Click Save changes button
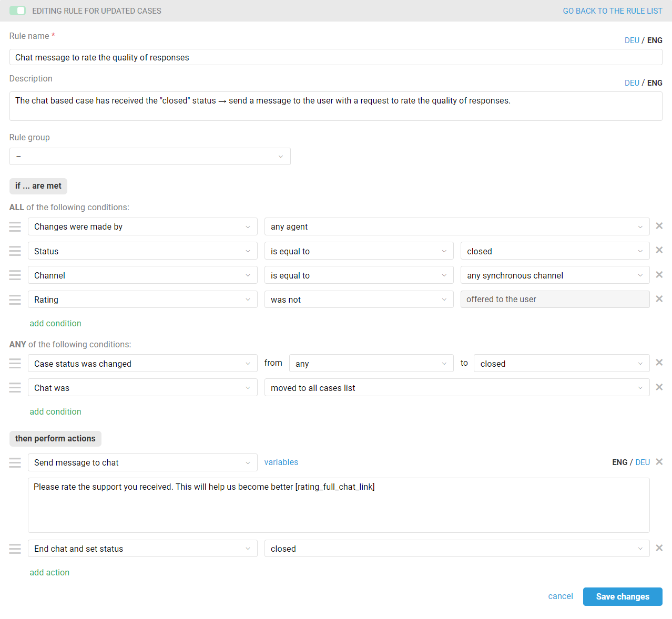Image resolution: width=672 pixels, height=619 pixels. pyautogui.click(x=622, y=596)
